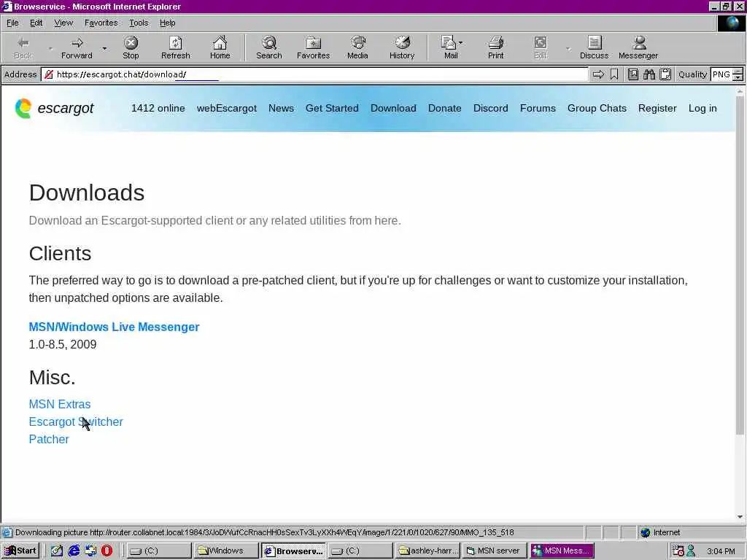Click the Forward toolbar button
This screenshot has width=747, height=560.
[77, 47]
